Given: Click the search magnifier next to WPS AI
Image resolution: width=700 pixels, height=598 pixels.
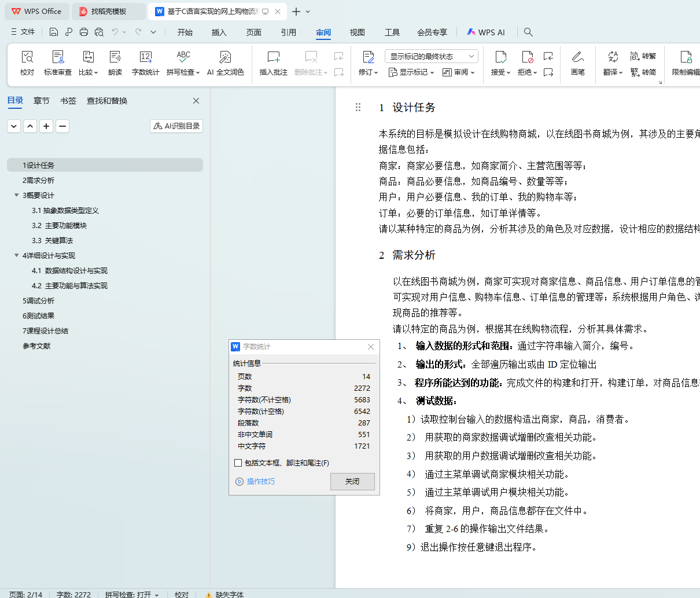Looking at the screenshot, I should (x=528, y=32).
